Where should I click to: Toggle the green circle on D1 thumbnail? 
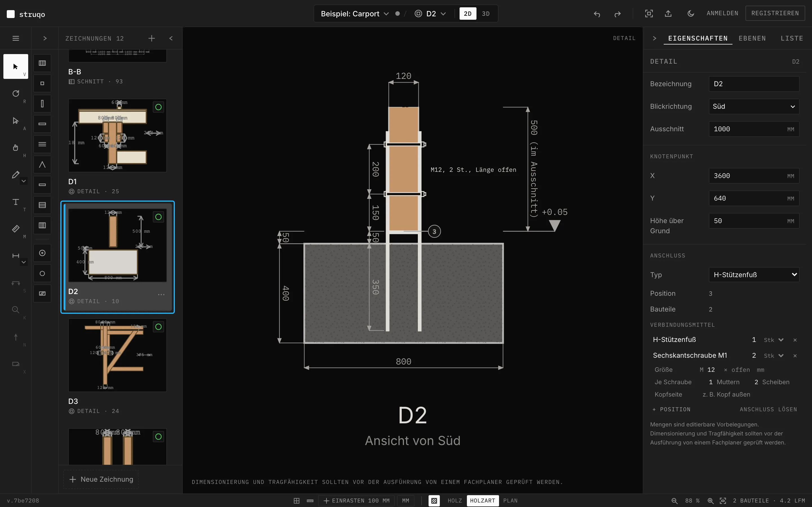point(158,107)
